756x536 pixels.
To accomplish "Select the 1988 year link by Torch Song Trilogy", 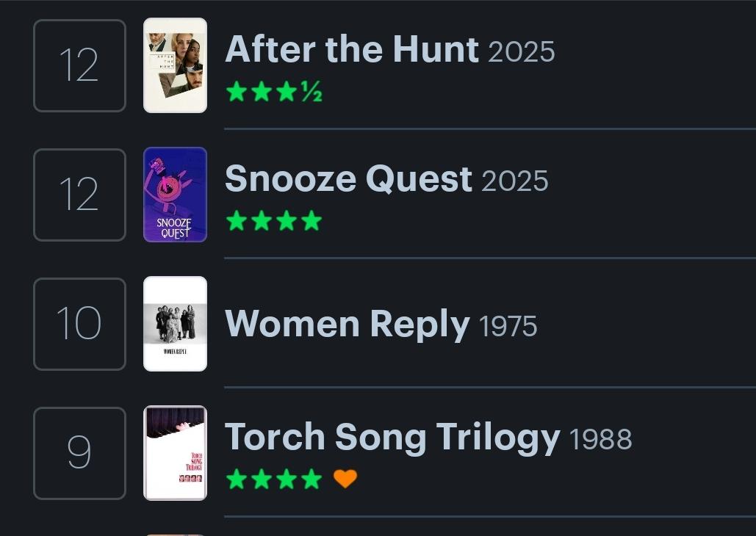I will (x=600, y=439).
